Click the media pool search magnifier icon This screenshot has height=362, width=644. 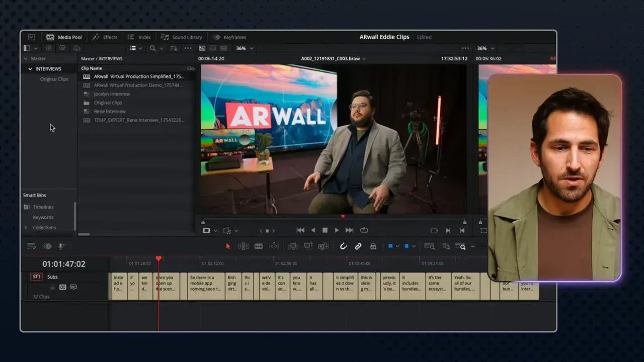[x=152, y=48]
